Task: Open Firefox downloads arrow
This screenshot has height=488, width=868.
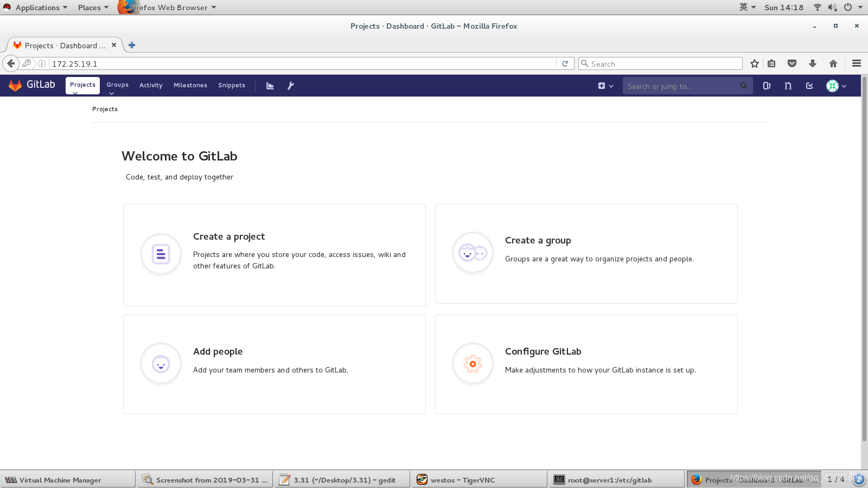Action: [x=813, y=63]
